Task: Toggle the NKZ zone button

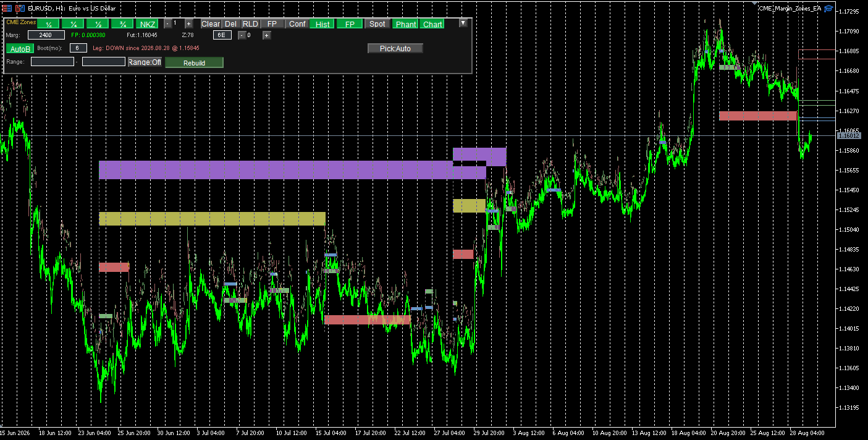Action: click(148, 24)
